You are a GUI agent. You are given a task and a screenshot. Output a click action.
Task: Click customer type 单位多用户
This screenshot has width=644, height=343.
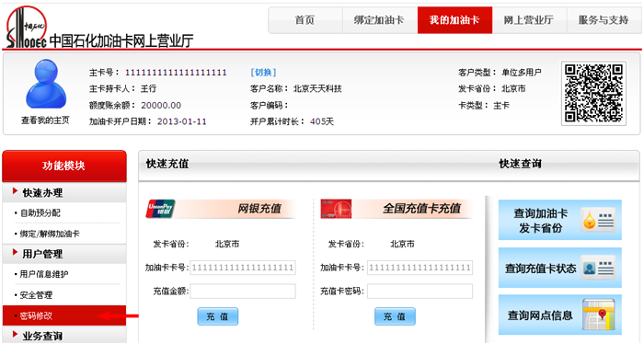[522, 73]
